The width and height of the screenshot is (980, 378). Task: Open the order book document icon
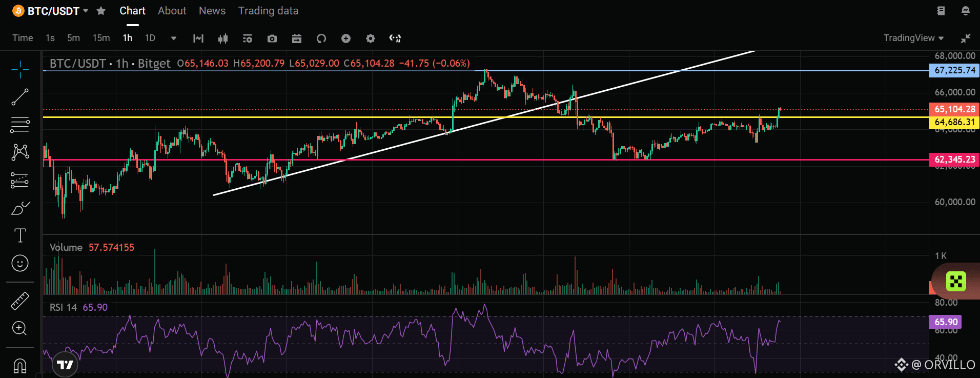(941, 11)
